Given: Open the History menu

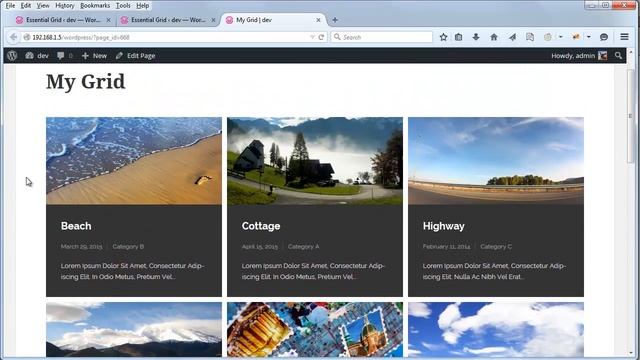Looking at the screenshot, I should pos(64,5).
